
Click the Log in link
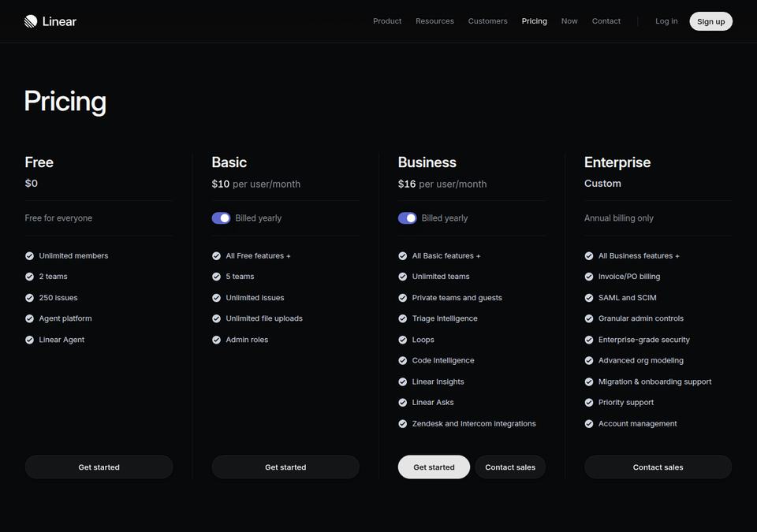coord(666,21)
